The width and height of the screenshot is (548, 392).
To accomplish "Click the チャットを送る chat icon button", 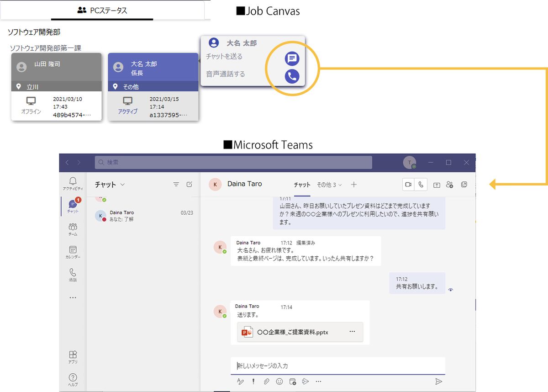I will tap(292, 58).
